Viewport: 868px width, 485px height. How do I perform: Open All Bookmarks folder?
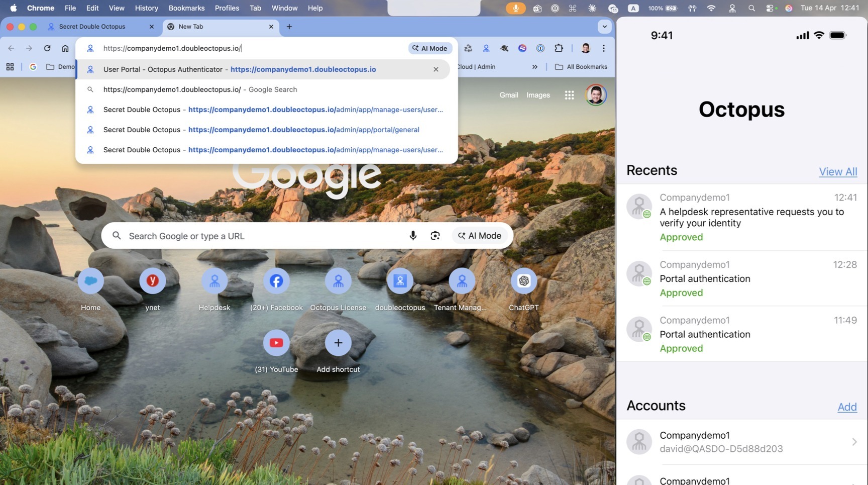581,67
